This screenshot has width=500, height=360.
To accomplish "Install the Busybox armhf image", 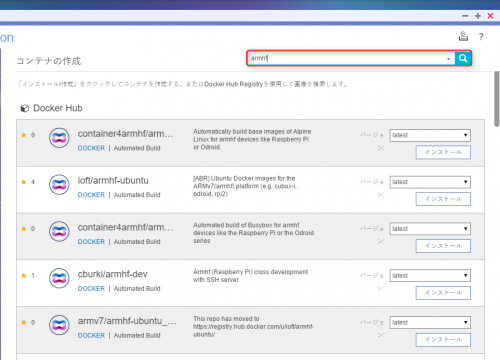I will (x=443, y=246).
